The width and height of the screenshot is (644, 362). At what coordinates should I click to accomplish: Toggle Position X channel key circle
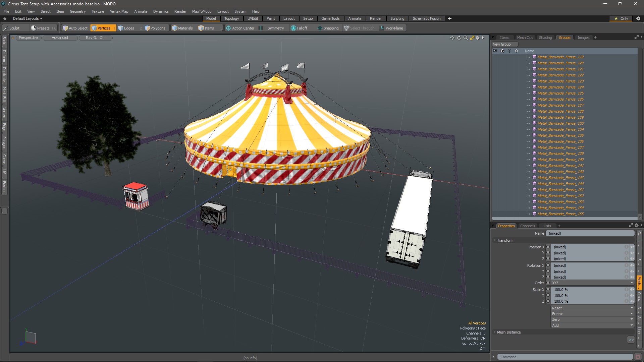548,247
